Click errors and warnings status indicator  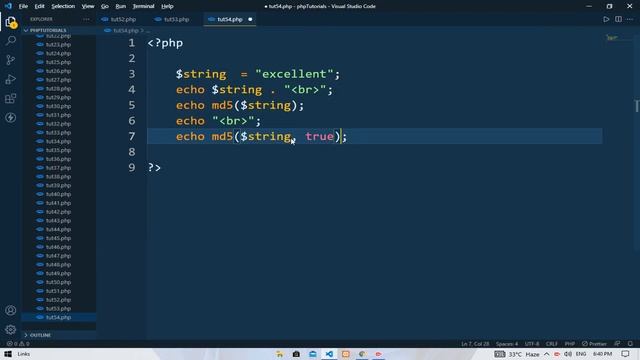[18, 344]
